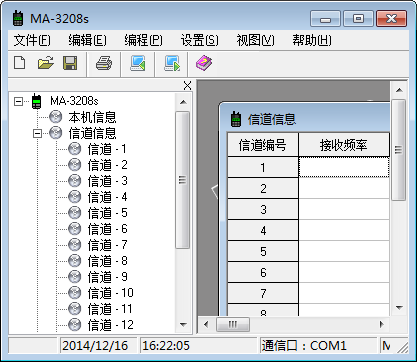Click the disc icon beside 信道 - 5
This screenshot has height=362, width=417.
point(75,213)
